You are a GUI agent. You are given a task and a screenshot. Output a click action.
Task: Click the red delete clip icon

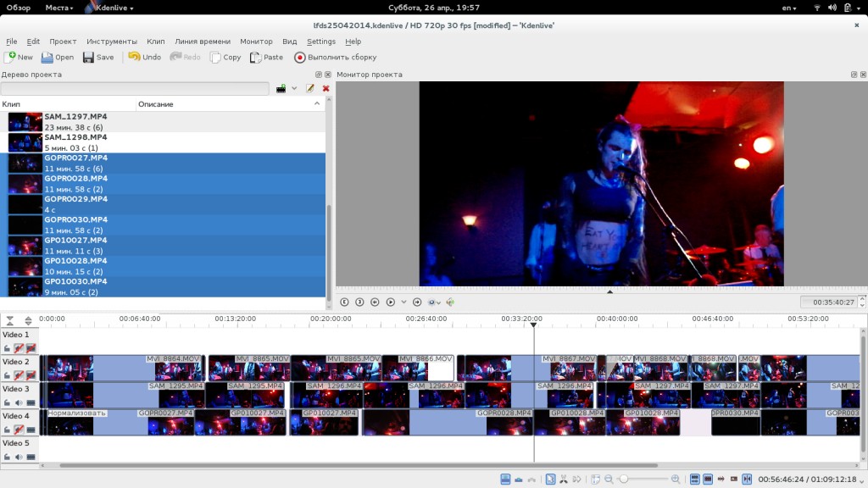click(325, 88)
